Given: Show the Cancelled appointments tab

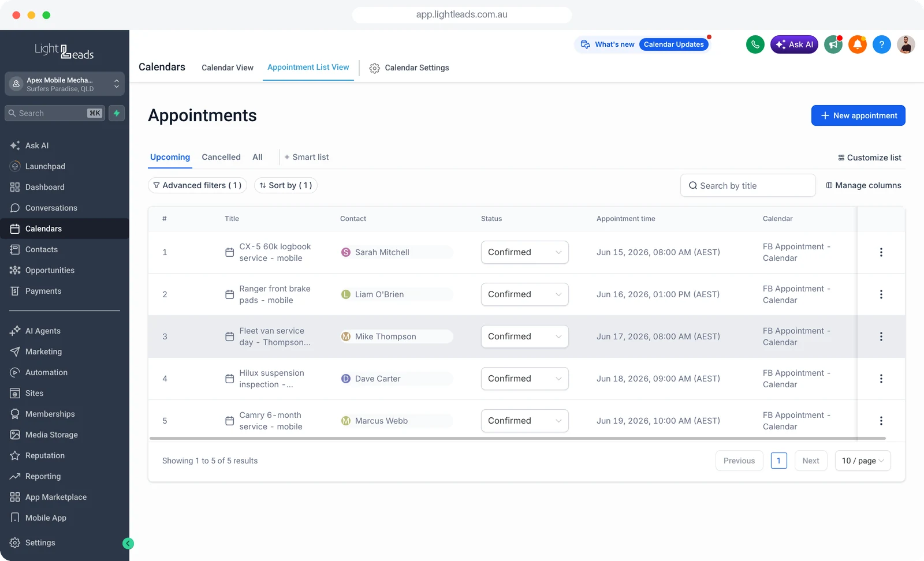Looking at the screenshot, I should (221, 157).
